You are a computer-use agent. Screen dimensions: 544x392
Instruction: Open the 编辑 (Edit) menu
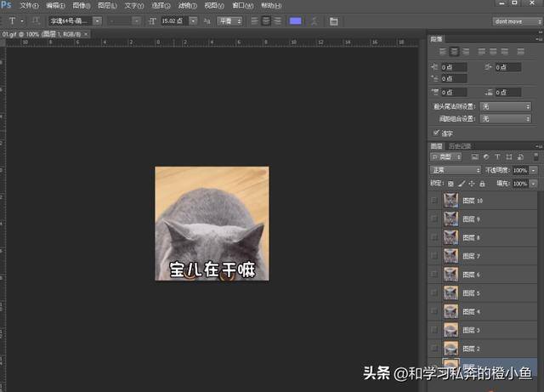(55, 6)
